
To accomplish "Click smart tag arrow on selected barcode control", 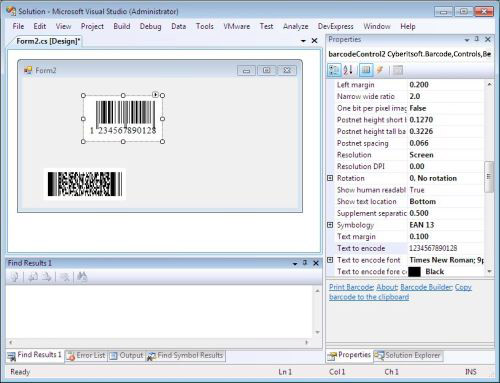I will click(x=155, y=95).
